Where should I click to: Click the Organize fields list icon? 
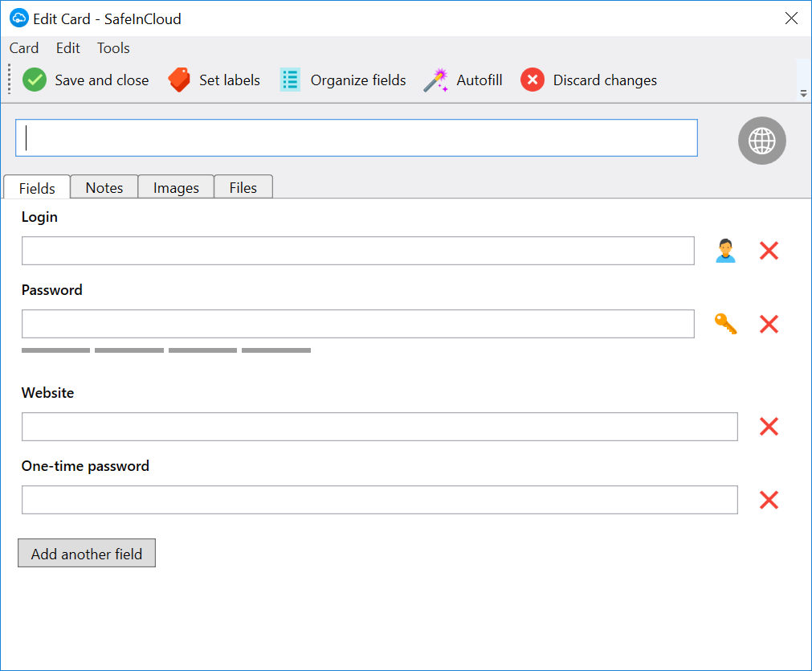(x=290, y=80)
